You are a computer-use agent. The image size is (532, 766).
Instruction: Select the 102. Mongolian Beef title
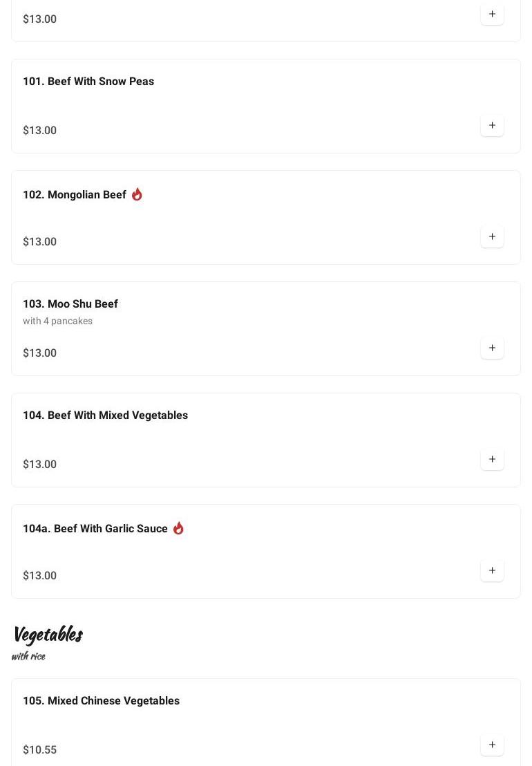75,195
